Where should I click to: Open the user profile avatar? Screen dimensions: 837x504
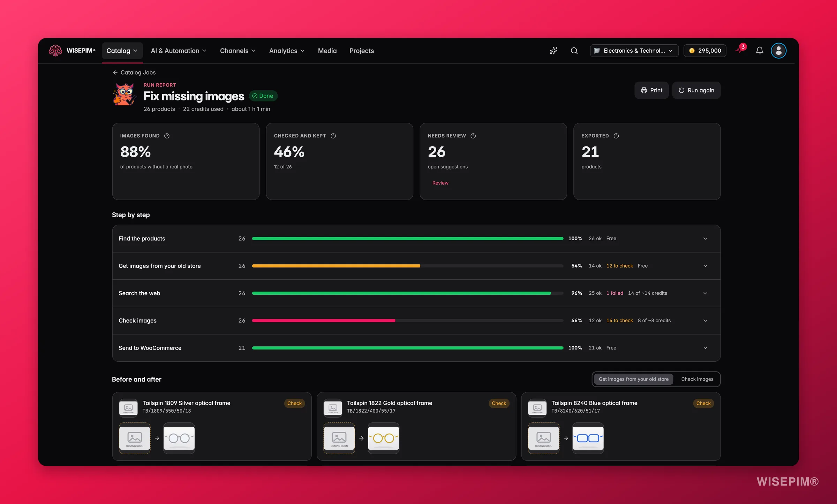pos(778,51)
